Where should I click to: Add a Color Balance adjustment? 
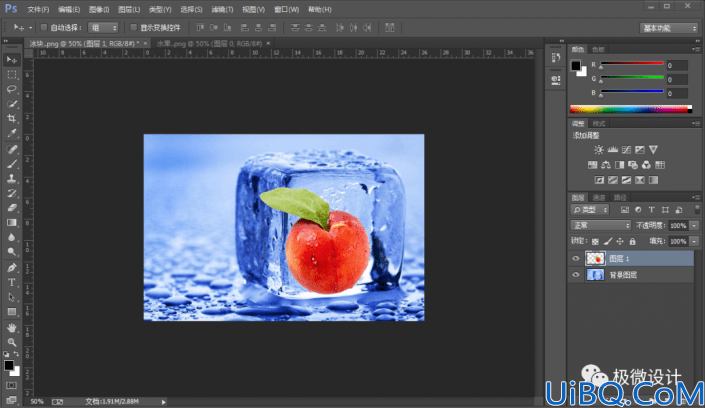point(606,165)
